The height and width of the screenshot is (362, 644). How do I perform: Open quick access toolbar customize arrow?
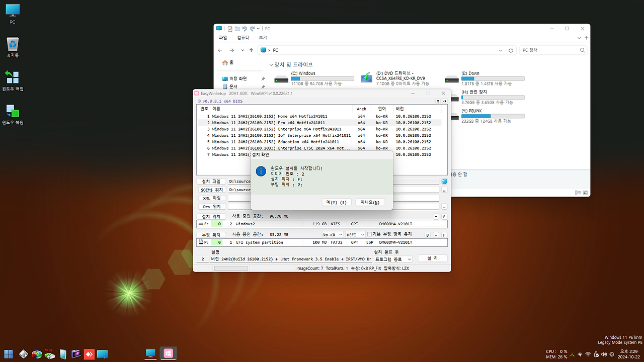[x=259, y=29]
